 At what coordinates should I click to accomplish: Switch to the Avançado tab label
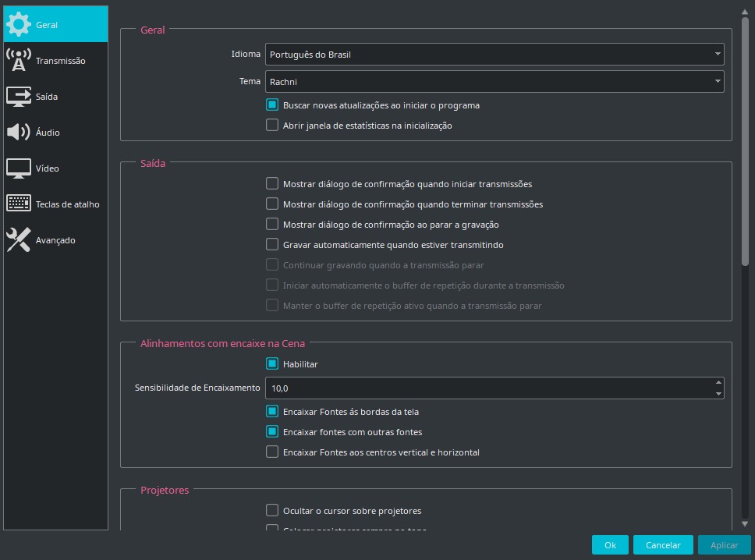55,240
